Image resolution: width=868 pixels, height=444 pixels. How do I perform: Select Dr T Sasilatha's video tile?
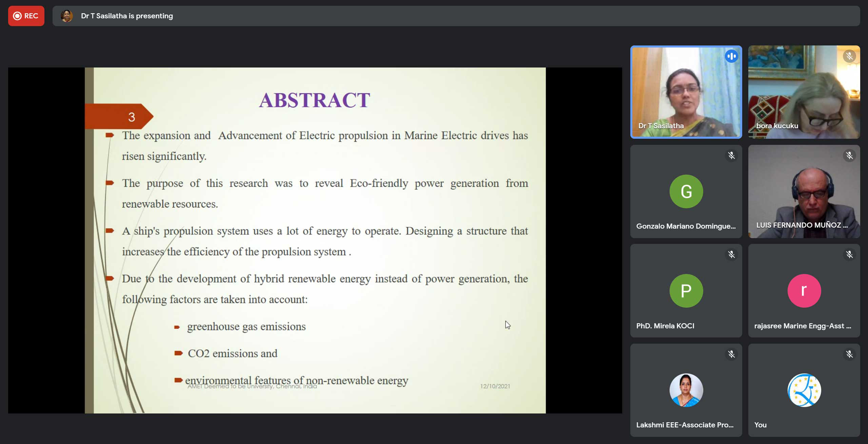686,92
